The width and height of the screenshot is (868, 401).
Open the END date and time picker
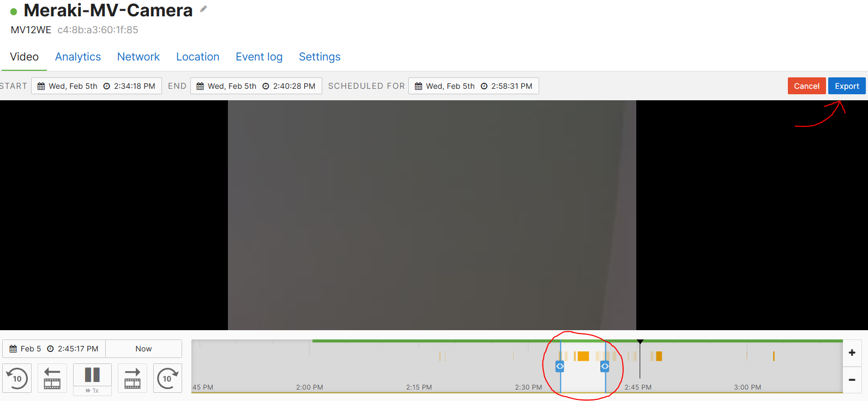256,86
